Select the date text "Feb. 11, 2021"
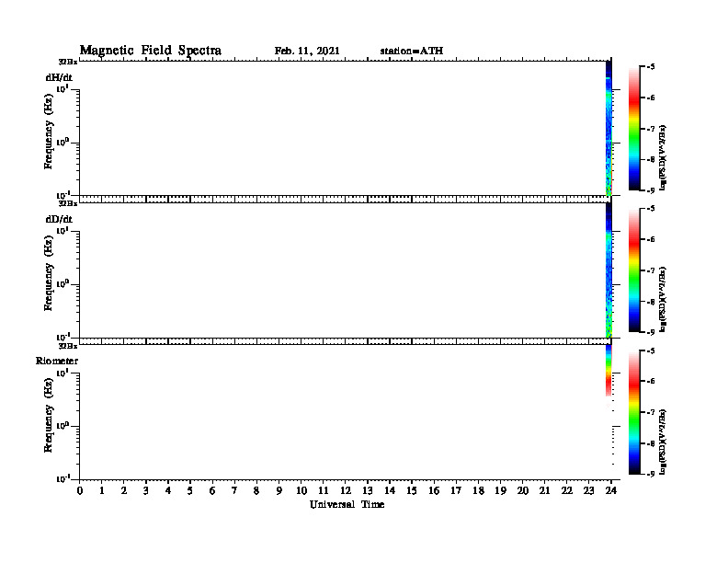This screenshot has height=563, width=728. (307, 51)
